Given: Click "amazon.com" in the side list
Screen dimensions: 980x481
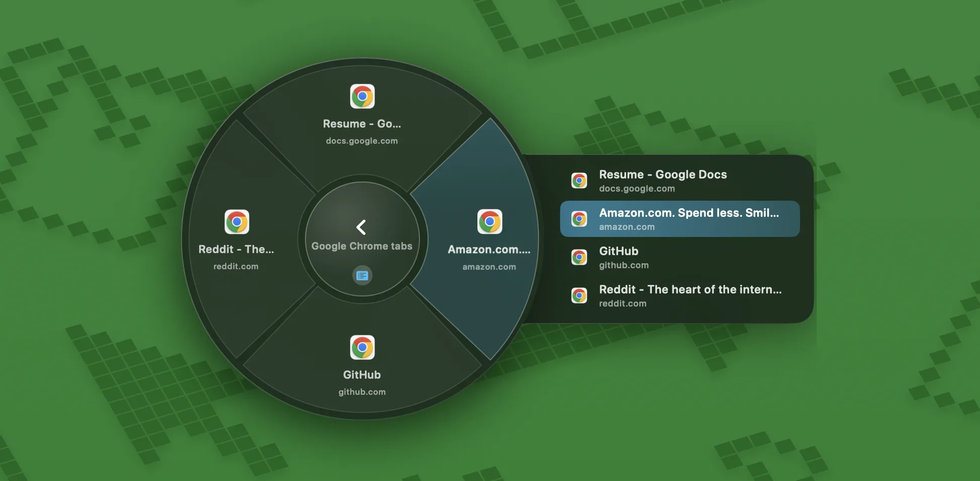Looking at the screenshot, I should click(627, 227).
